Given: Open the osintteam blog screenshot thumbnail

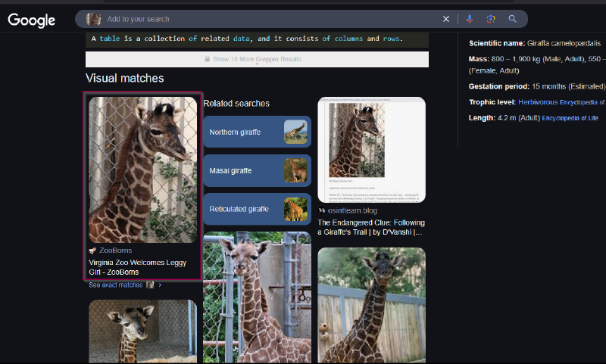Looking at the screenshot, I should tap(371, 150).
